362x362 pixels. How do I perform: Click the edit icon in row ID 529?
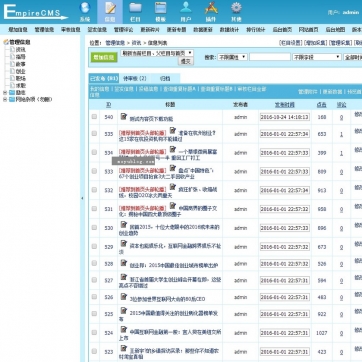[x=124, y=243]
